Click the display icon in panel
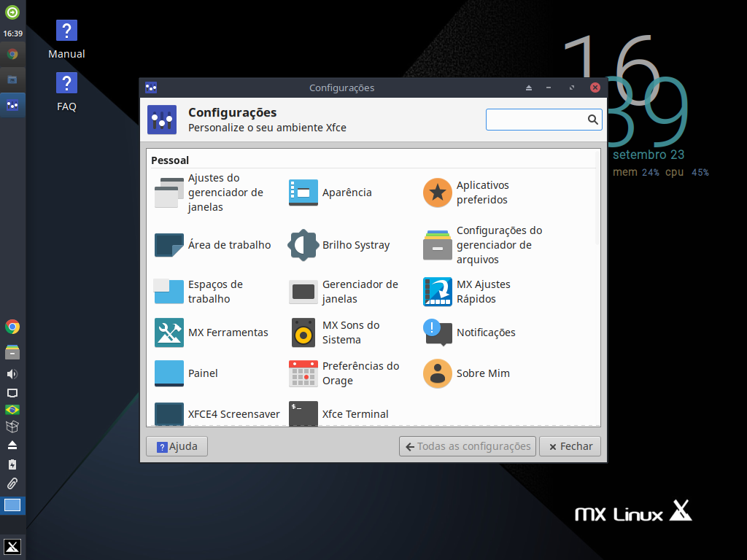Image resolution: width=747 pixels, height=560 pixels. (12, 393)
